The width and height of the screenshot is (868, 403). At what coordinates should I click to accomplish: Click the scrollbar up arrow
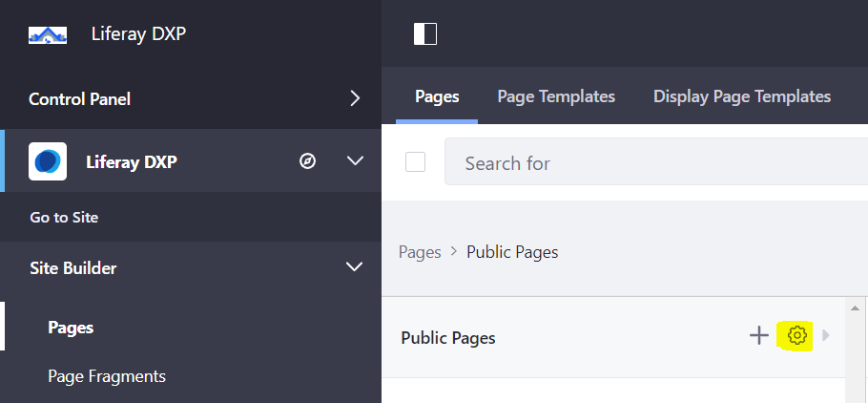click(x=857, y=308)
